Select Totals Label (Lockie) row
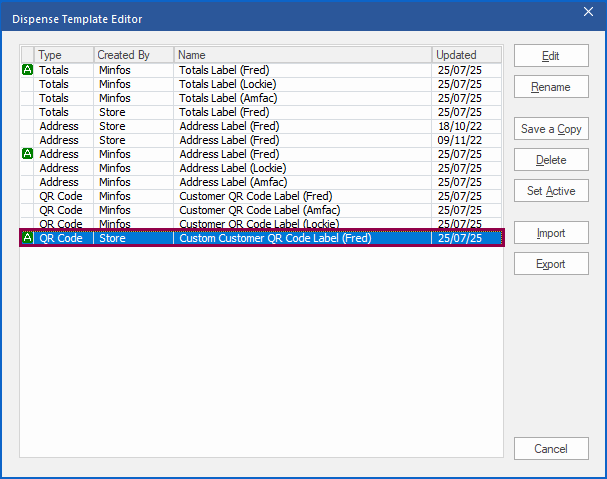 (x=261, y=84)
